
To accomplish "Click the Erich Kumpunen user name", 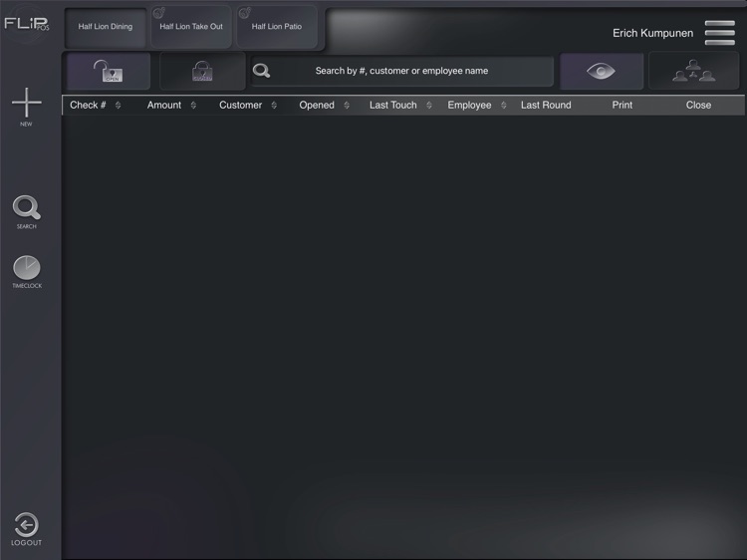I will click(652, 33).
